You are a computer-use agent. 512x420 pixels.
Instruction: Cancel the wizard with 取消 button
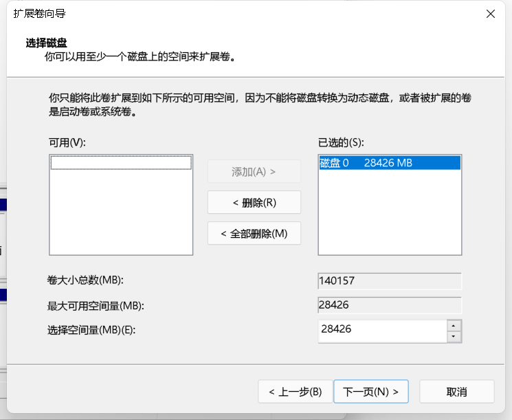(x=456, y=392)
